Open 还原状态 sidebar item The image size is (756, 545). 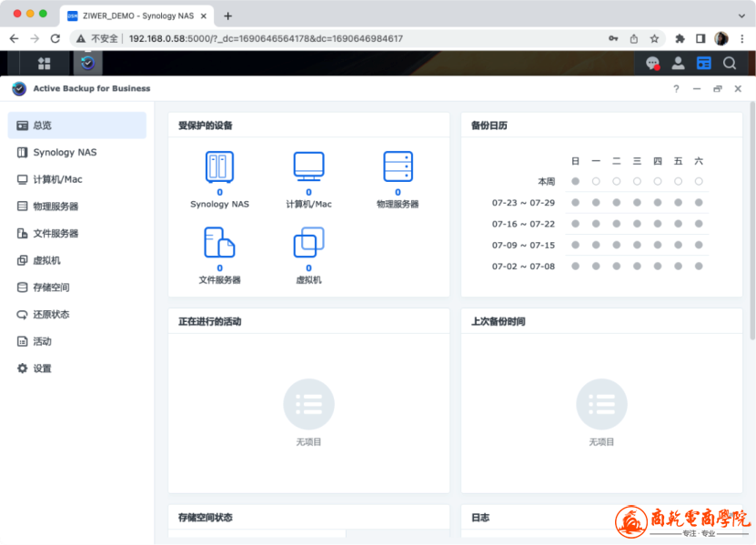tap(77, 315)
